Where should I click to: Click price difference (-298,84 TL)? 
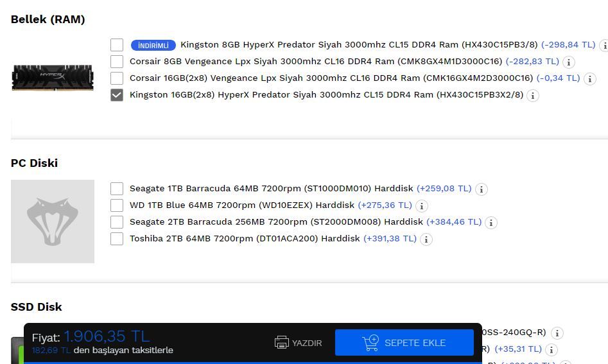point(568,44)
